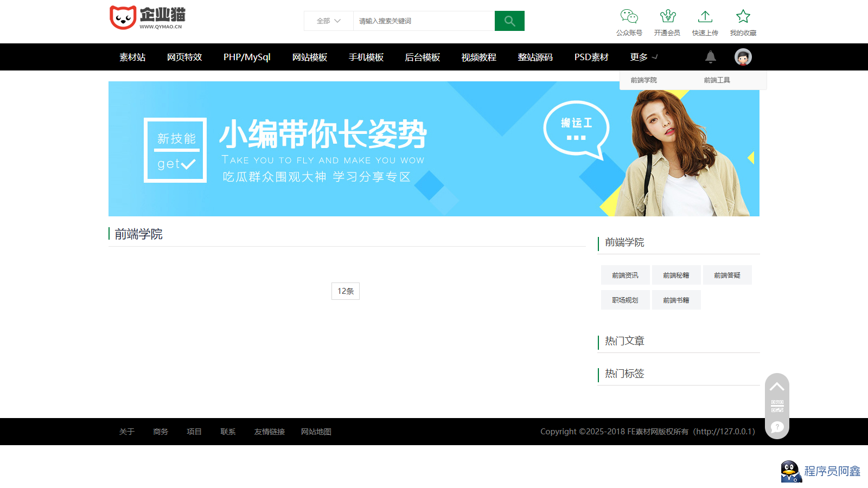The width and height of the screenshot is (868, 488).
Task: Select PHP/MySql menu item
Action: 247,57
